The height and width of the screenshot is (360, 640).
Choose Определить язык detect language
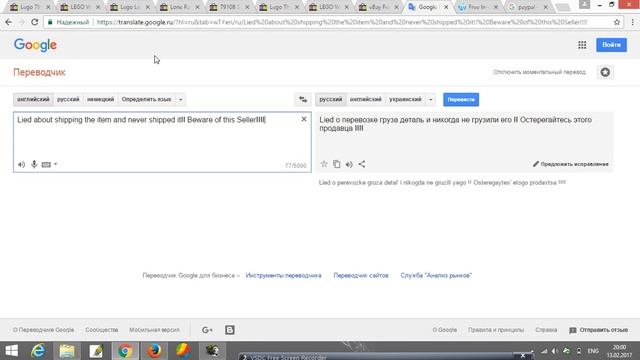click(x=147, y=99)
